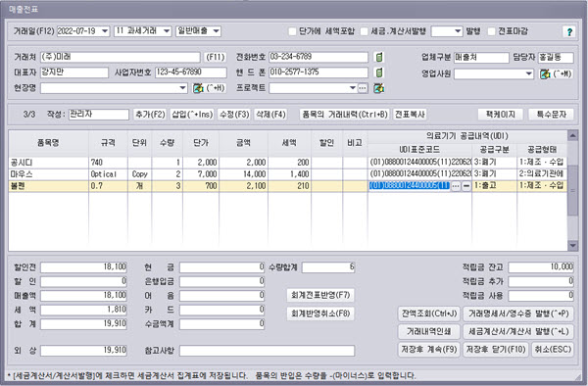Click 저장후 계속(F9) button

(429, 350)
